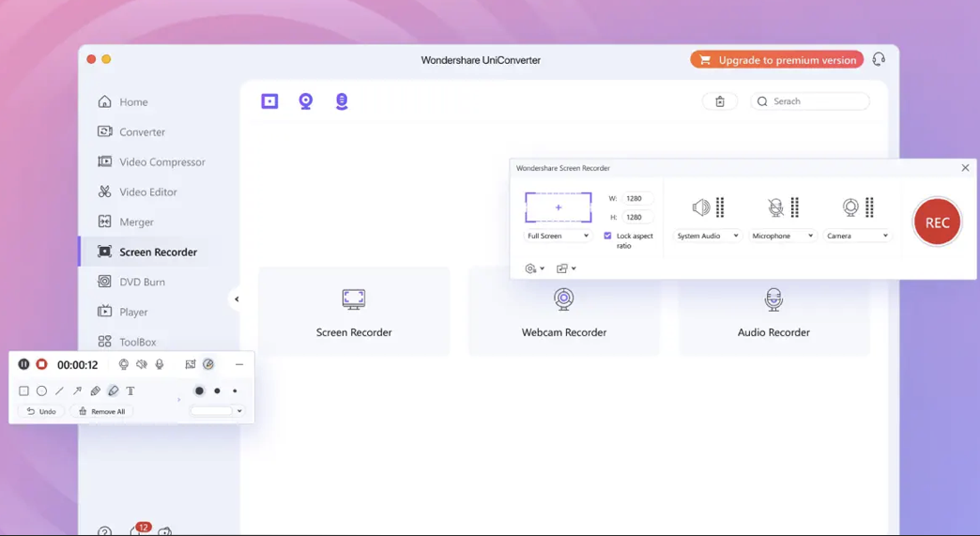Toggle the webcam in the recording toolbar
980x536 pixels.
click(x=124, y=364)
